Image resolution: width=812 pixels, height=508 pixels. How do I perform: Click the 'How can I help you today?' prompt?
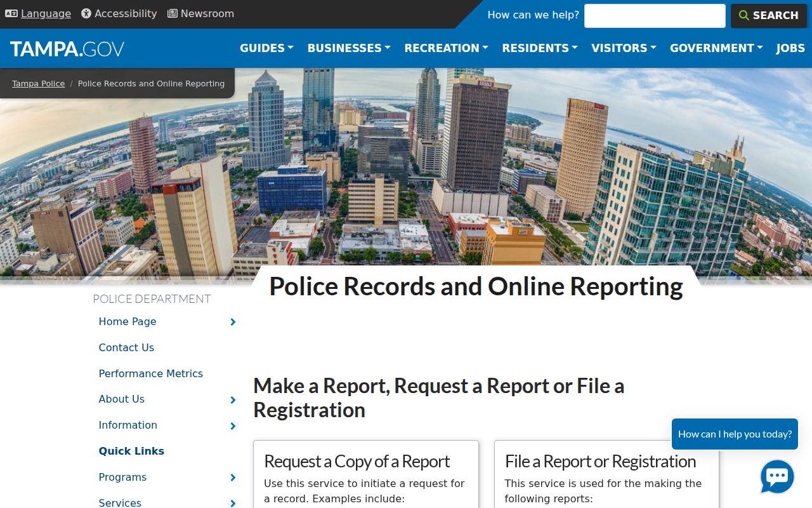point(735,434)
